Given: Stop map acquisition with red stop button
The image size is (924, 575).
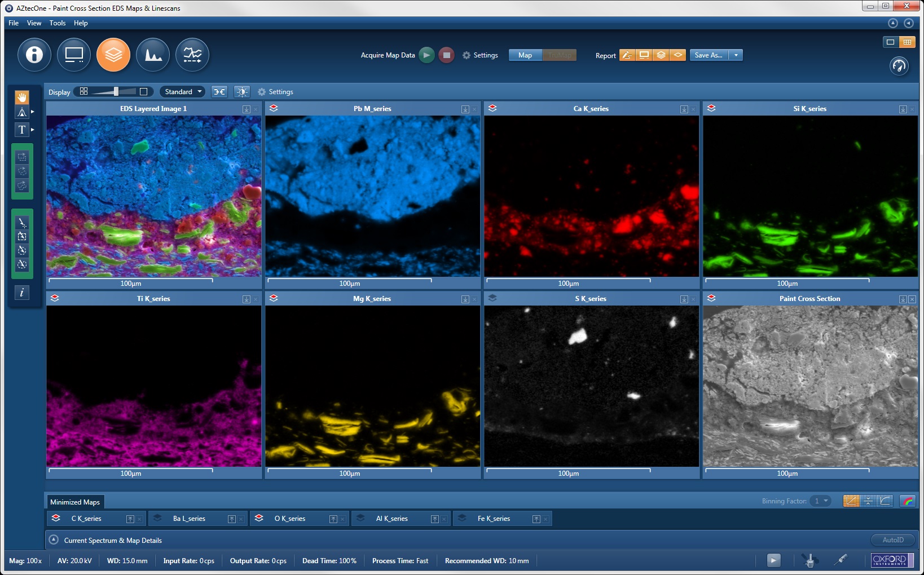Looking at the screenshot, I should pos(446,55).
